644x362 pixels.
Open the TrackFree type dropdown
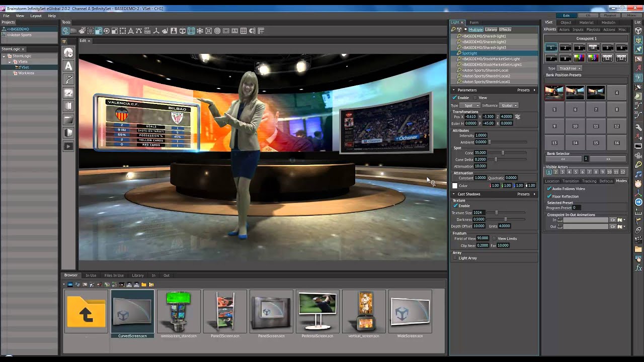point(570,68)
